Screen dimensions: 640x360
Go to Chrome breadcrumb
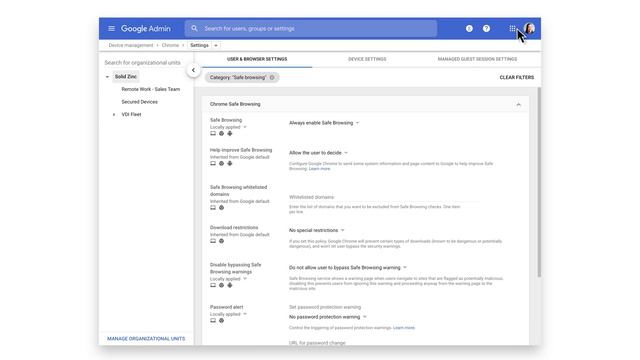pos(170,45)
